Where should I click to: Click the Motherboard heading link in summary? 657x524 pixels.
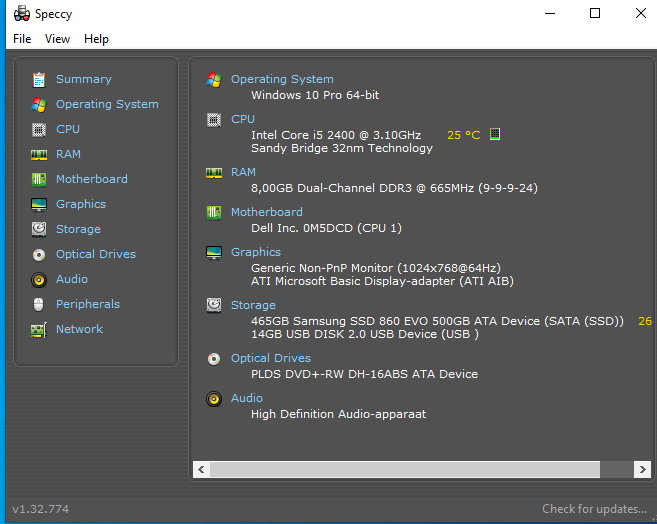267,212
